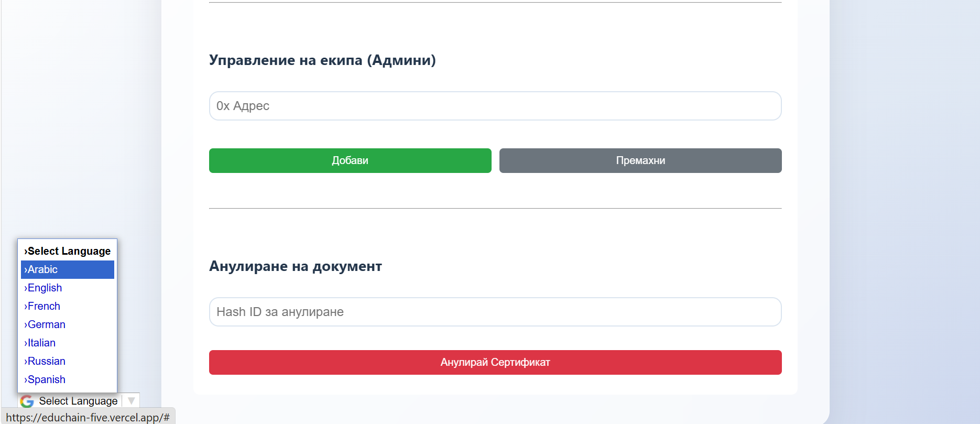Click the Google logo icon

pos(27,401)
